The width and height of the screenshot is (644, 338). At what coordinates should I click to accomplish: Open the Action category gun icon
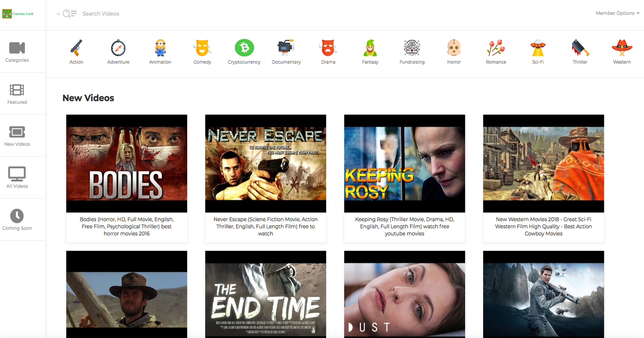coord(76,48)
